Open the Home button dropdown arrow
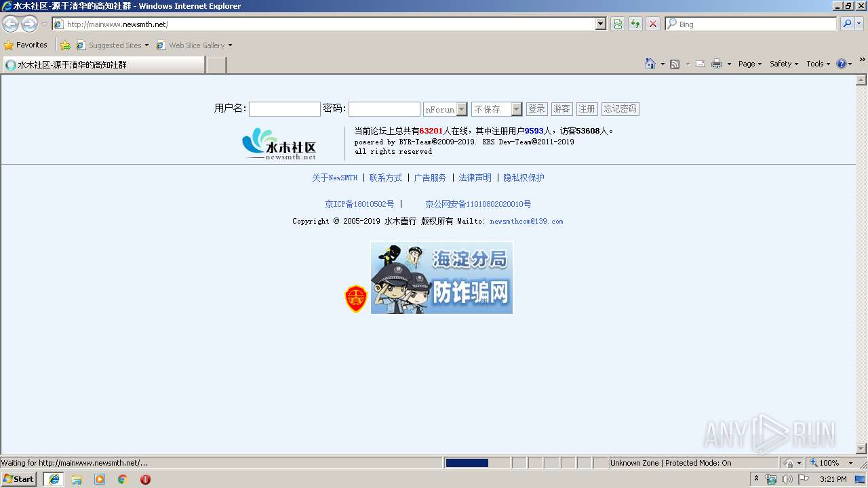The height and width of the screenshot is (488, 868). point(663,64)
